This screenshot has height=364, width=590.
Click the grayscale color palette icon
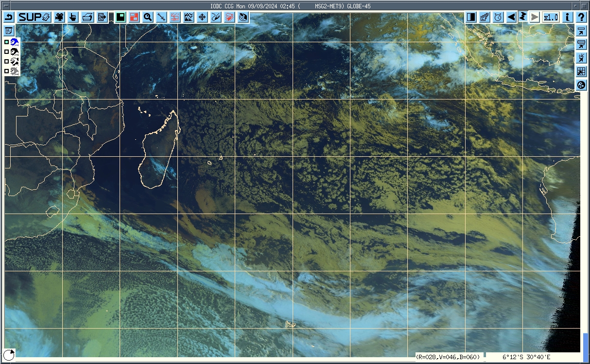(471, 17)
